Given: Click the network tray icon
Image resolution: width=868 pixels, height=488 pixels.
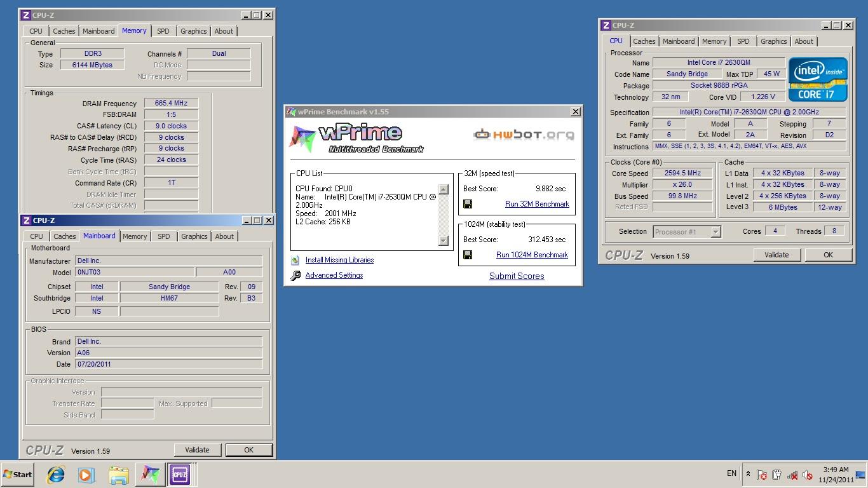Looking at the screenshot, I should (x=792, y=475).
